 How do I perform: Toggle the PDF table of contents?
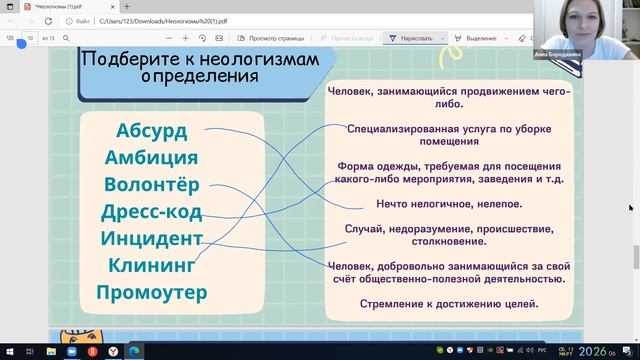point(10,38)
